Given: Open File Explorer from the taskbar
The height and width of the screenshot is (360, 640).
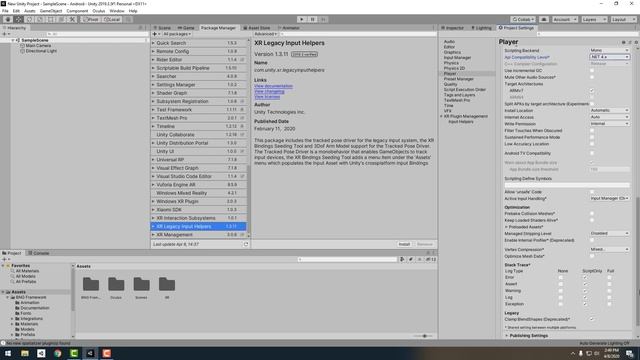Looking at the screenshot, I should 25,353.
